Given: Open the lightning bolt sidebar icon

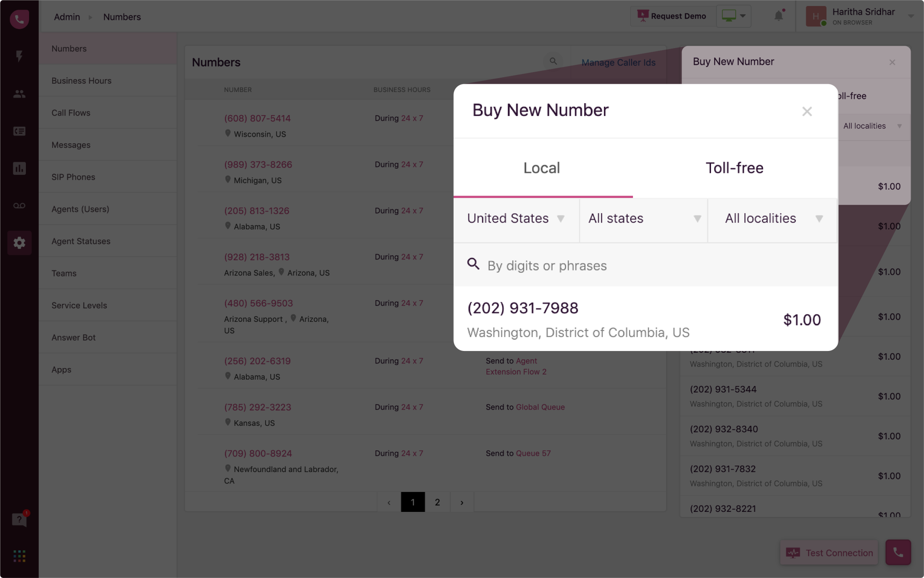Looking at the screenshot, I should tap(19, 56).
